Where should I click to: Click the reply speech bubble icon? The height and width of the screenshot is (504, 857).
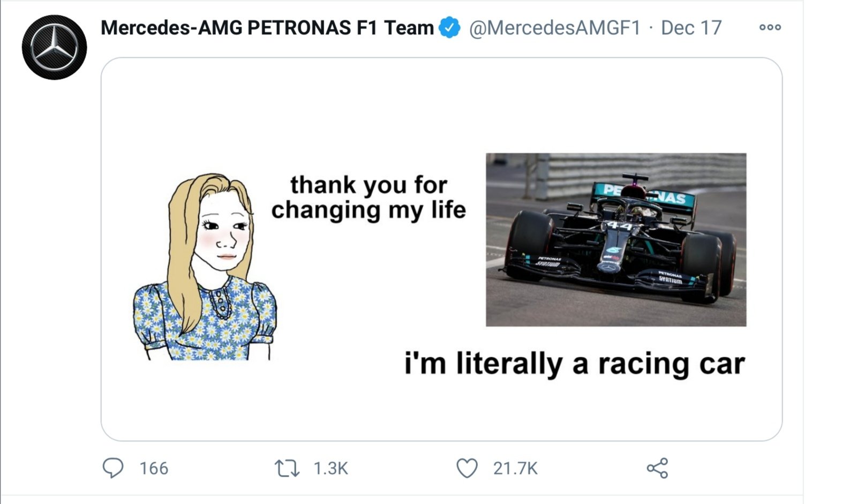coord(113,468)
